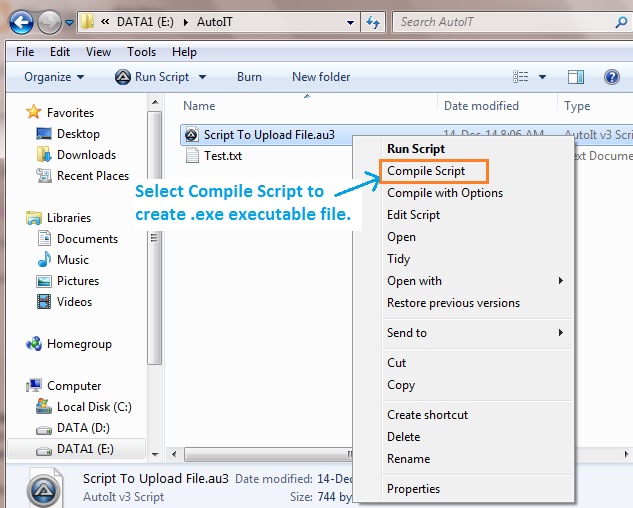The height and width of the screenshot is (508, 633).
Task: Choose Run Script from context menu
Action: point(416,149)
